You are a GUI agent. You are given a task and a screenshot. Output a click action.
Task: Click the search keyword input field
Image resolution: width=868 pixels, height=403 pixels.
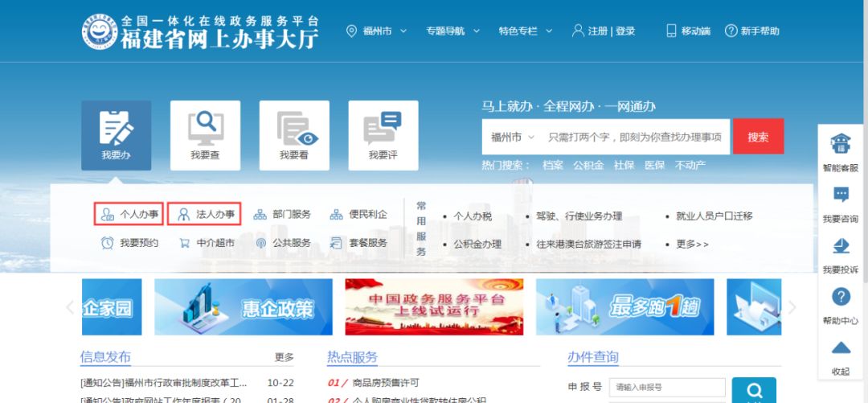tap(635, 137)
